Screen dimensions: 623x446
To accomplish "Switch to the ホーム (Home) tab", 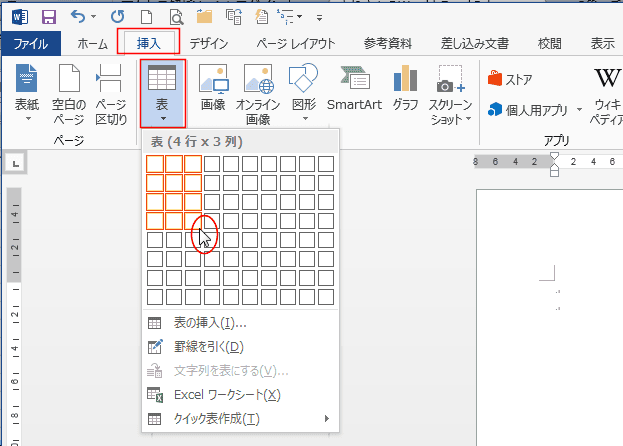I will (92, 43).
